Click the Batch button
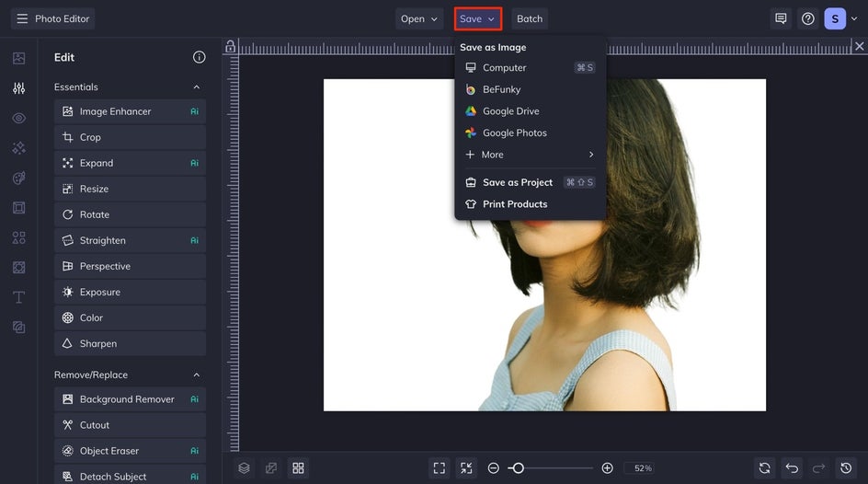Image resolution: width=868 pixels, height=484 pixels. [530, 18]
